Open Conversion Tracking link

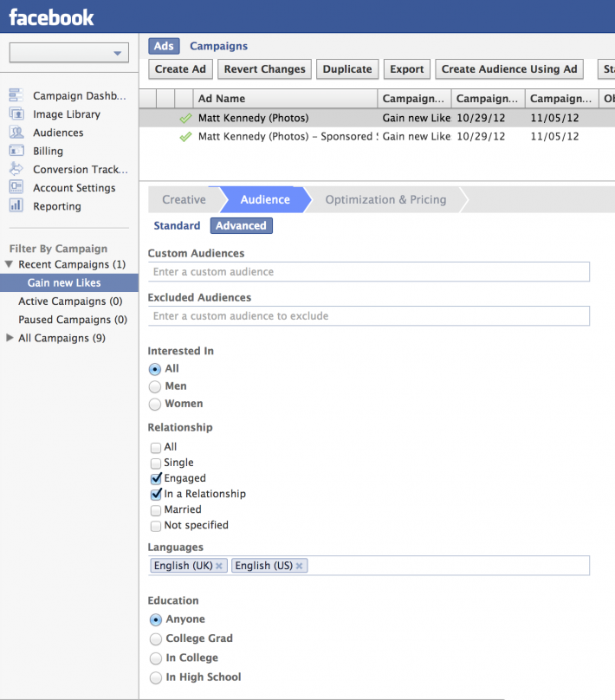(x=81, y=169)
